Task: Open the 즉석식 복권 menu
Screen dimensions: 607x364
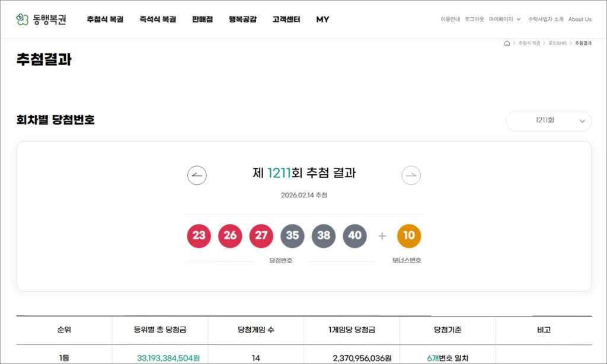Action: point(158,20)
